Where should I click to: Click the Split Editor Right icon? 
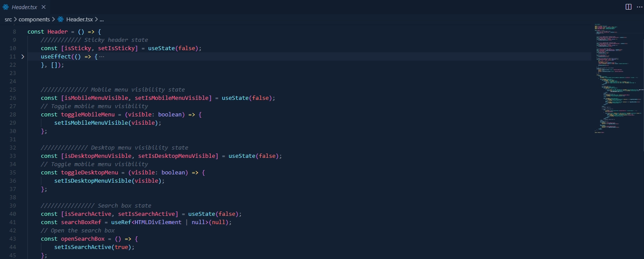point(628,7)
